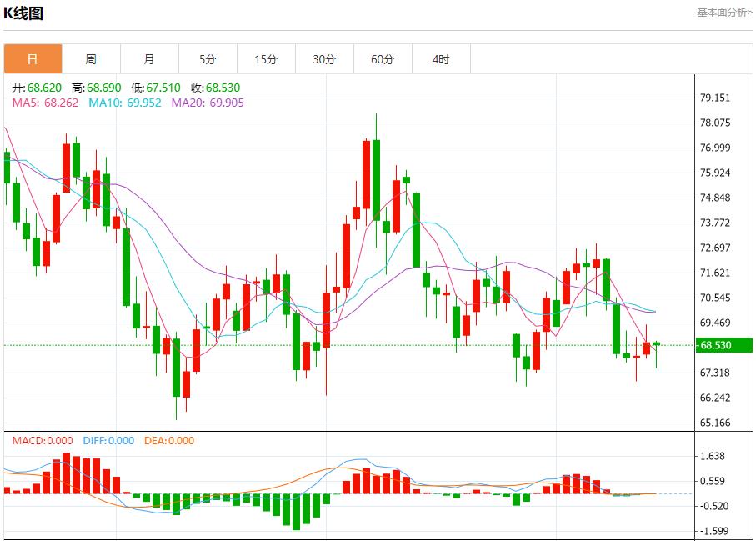Select the 30分 interval tab
Screen dimensions: 756x541
point(324,59)
